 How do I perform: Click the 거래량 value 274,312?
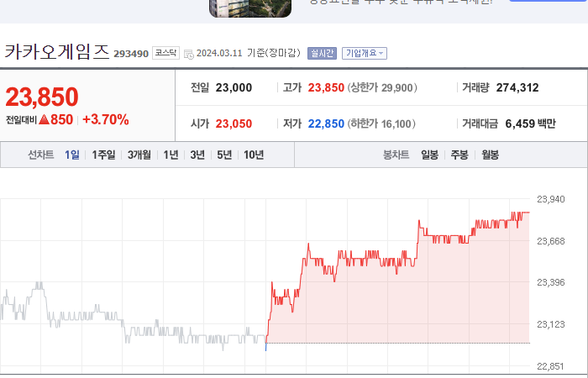coord(517,87)
